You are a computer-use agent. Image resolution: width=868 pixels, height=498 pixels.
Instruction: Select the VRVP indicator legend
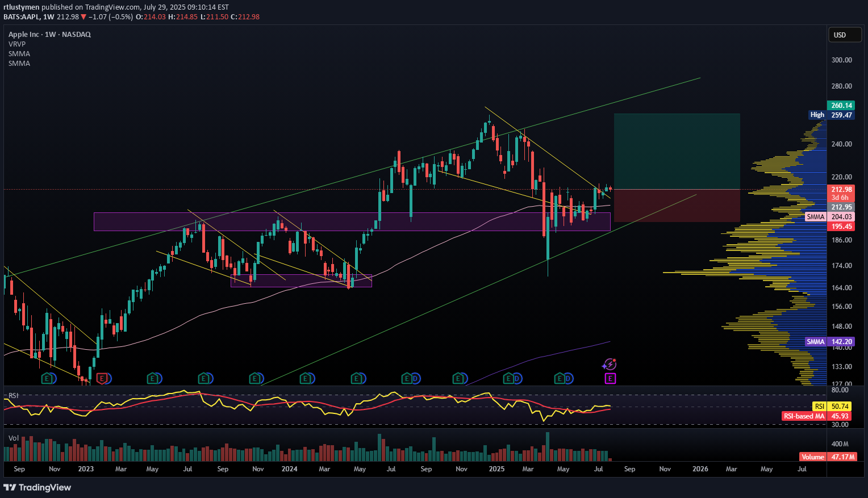17,44
